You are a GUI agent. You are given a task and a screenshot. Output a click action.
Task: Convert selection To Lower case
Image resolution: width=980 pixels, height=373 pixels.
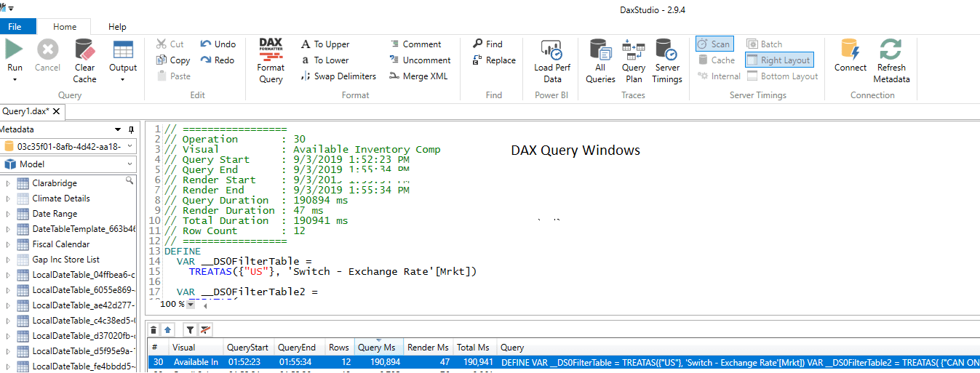(324, 60)
